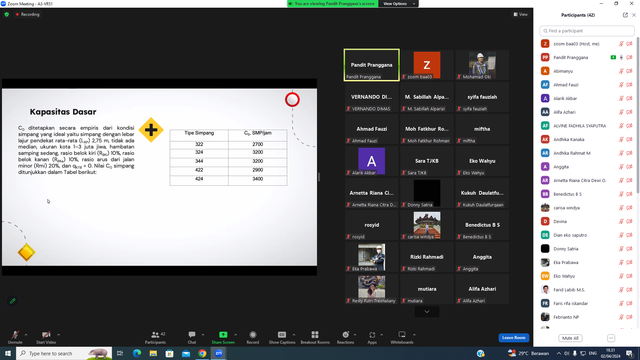
Task: Click the Record icon
Action: pos(253,335)
